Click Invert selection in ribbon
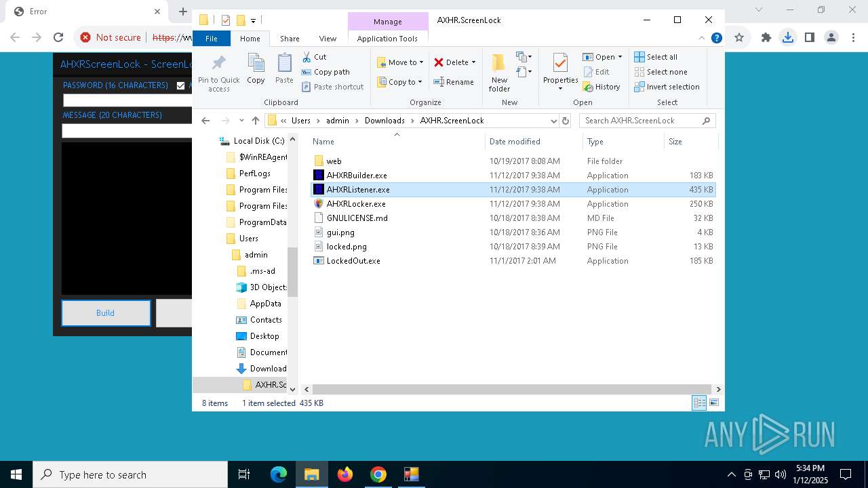 tap(667, 87)
